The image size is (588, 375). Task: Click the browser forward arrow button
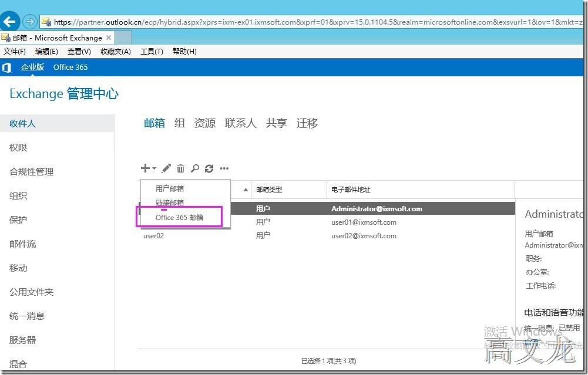point(29,22)
